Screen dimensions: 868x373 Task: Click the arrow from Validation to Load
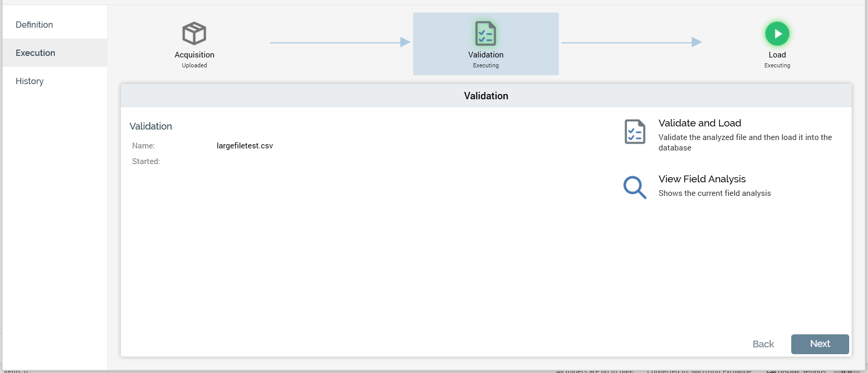pyautogui.click(x=631, y=42)
